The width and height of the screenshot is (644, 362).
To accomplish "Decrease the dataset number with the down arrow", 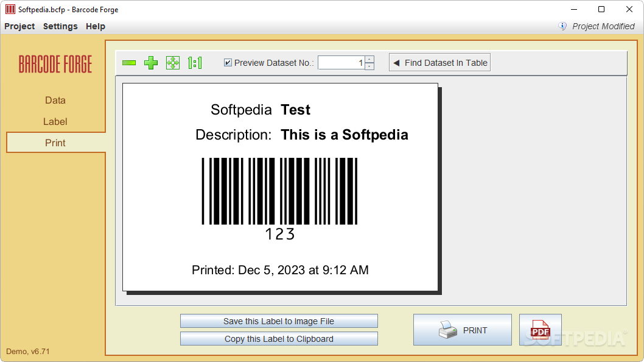I will click(x=369, y=66).
